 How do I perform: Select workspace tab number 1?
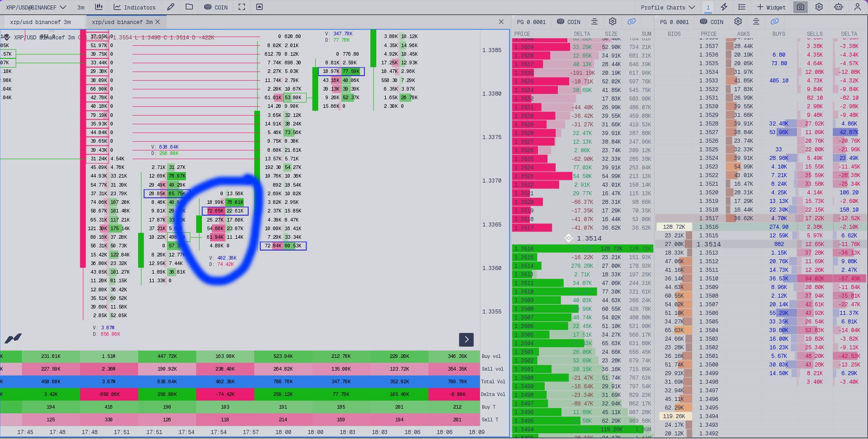pos(708,7)
